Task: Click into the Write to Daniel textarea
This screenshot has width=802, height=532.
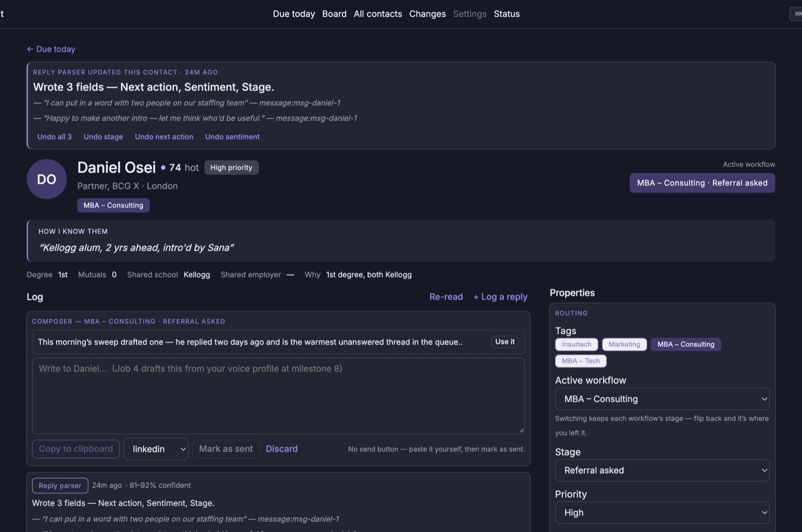Action: [278, 396]
